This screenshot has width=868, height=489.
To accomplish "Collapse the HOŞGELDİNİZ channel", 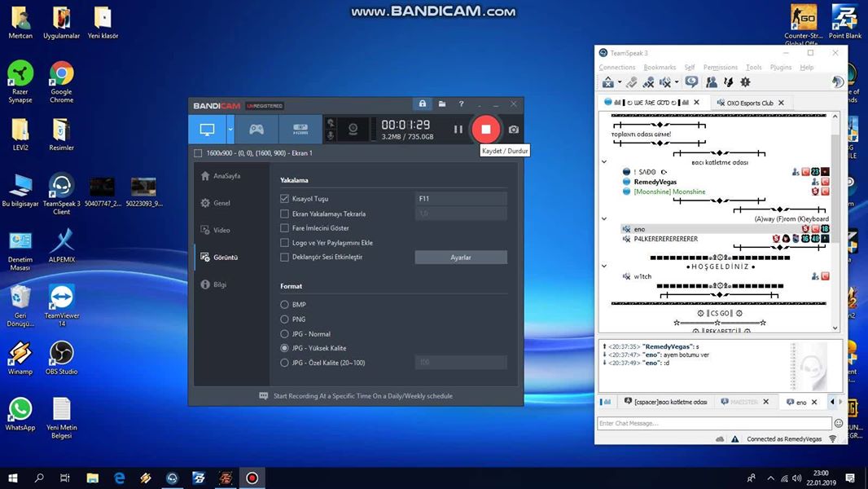I will (604, 266).
